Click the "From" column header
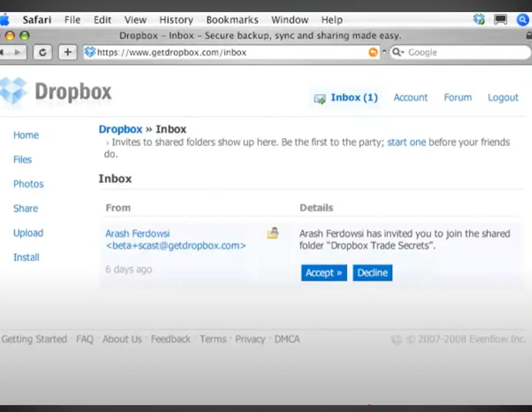The height and width of the screenshot is (412, 532). pos(118,208)
